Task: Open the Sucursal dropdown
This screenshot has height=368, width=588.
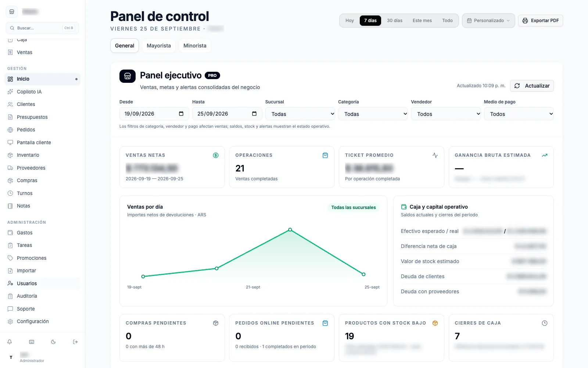Action: pos(300,114)
